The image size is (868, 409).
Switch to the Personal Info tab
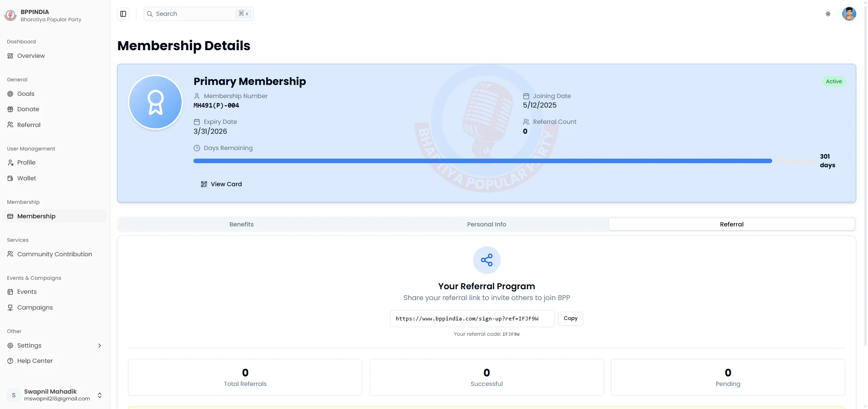pos(487,225)
